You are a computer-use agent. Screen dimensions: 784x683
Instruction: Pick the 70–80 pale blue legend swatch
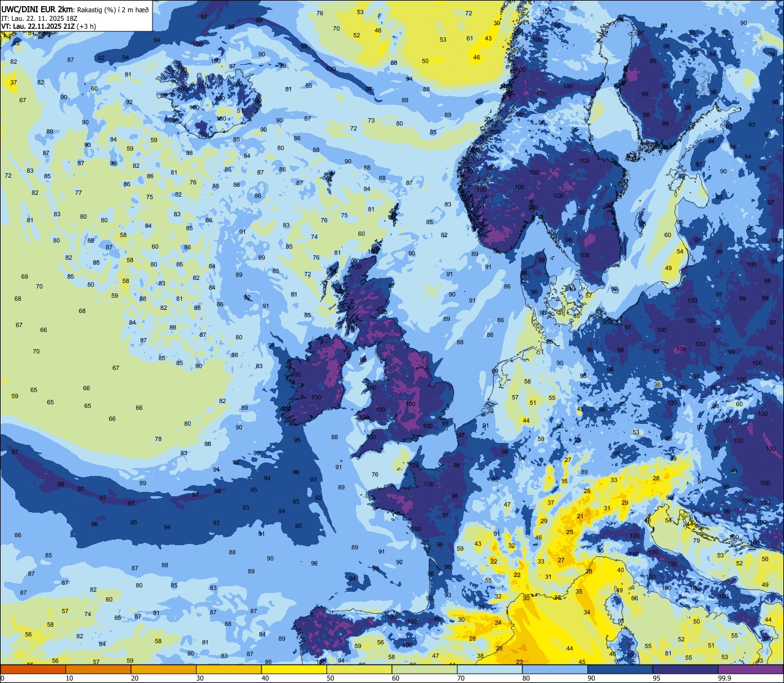tap(489, 670)
